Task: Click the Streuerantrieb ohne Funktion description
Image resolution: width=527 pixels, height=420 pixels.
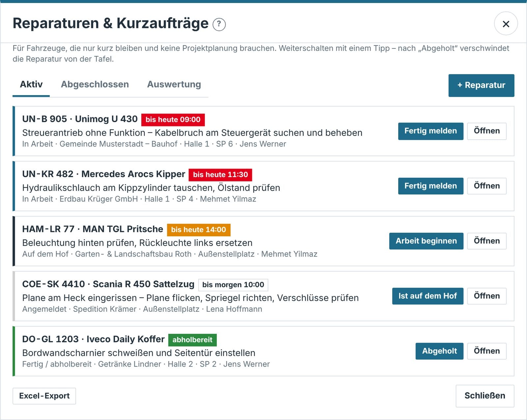Action: (192, 133)
